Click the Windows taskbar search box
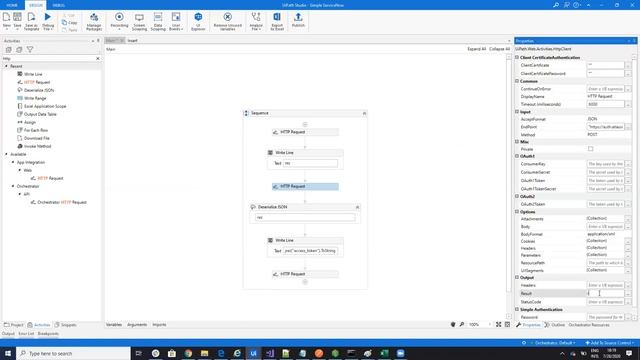 [x=73, y=353]
